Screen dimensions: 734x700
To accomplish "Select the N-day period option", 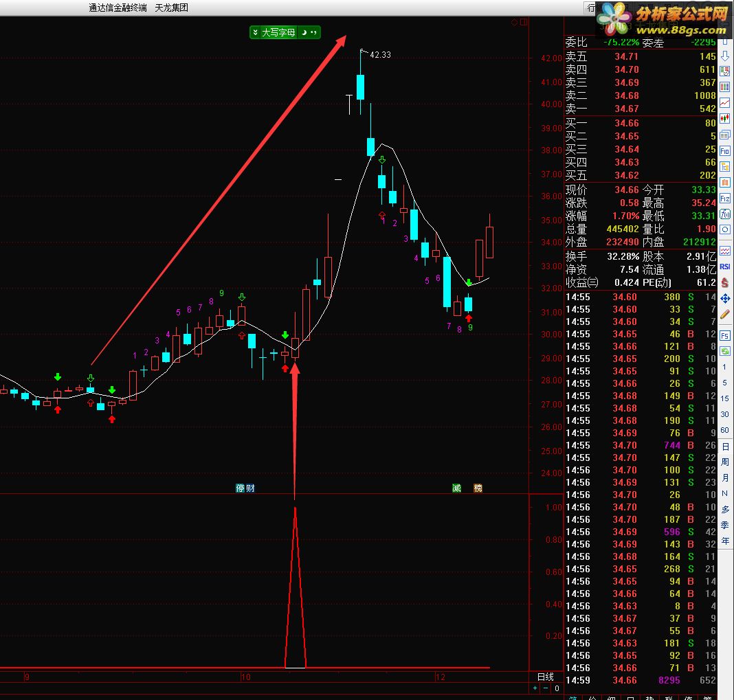I will click(724, 494).
